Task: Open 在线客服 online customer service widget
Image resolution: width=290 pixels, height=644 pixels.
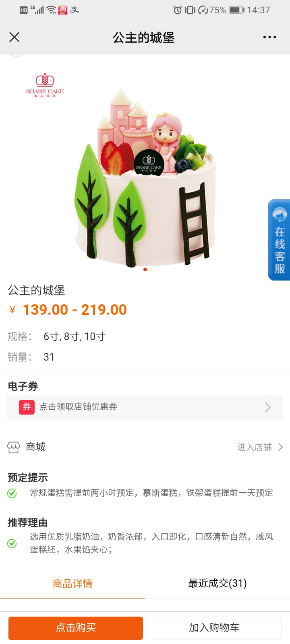Action: click(x=280, y=240)
